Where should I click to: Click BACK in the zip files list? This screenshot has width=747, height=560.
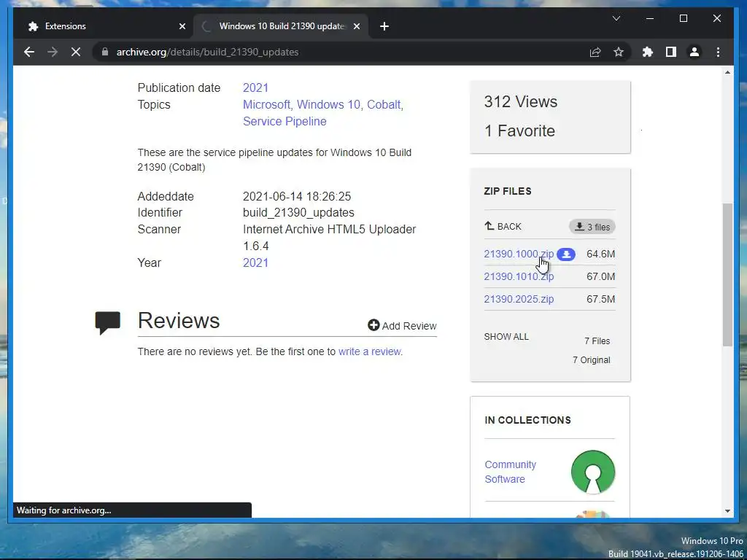click(503, 226)
